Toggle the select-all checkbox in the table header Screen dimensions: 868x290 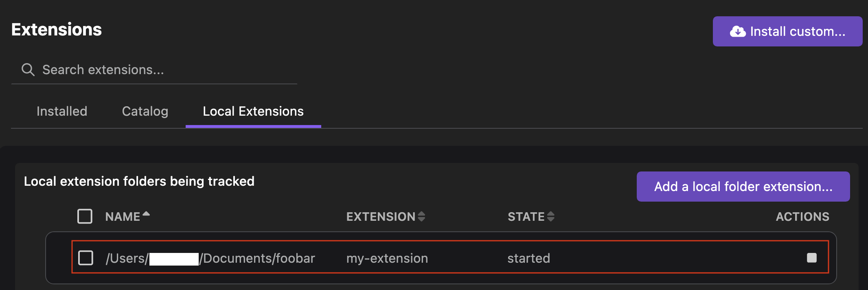coord(85,216)
